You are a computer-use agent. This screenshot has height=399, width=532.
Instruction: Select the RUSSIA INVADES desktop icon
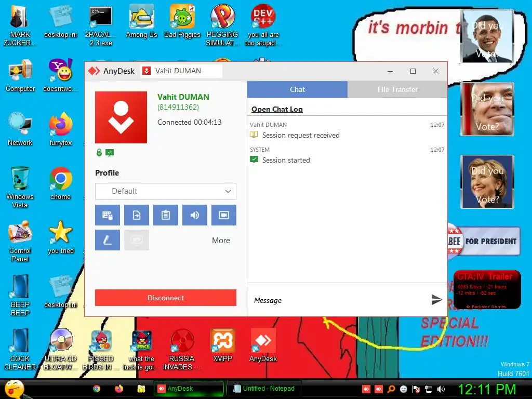[x=182, y=349]
